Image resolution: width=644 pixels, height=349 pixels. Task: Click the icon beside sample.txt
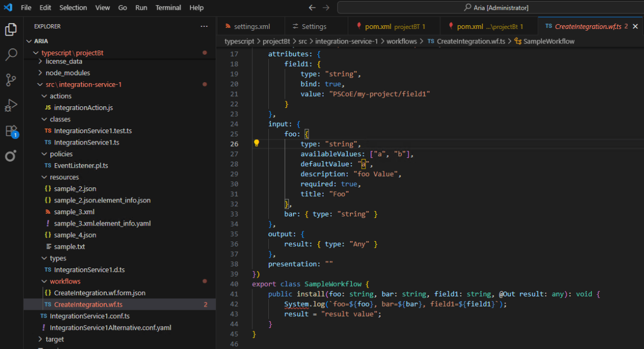coord(48,247)
